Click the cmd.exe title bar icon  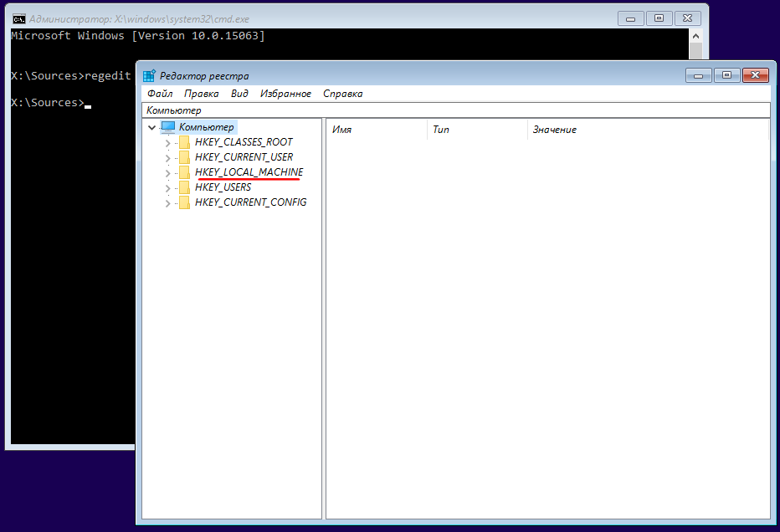[19, 19]
